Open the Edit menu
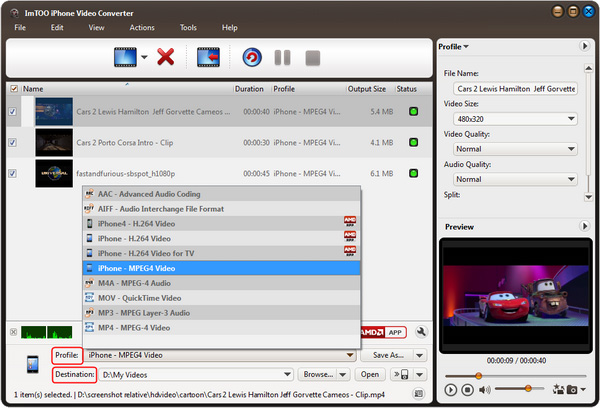The height and width of the screenshot is (408, 600). coord(57,28)
